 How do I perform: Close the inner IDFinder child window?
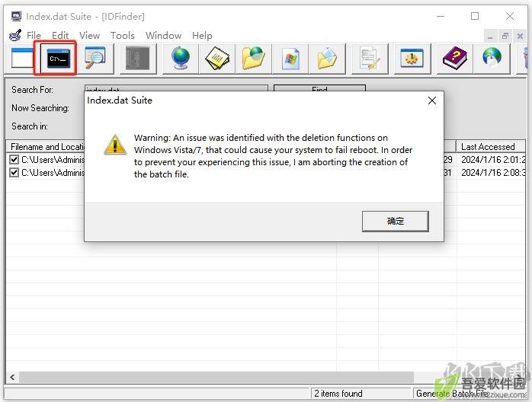520,36
